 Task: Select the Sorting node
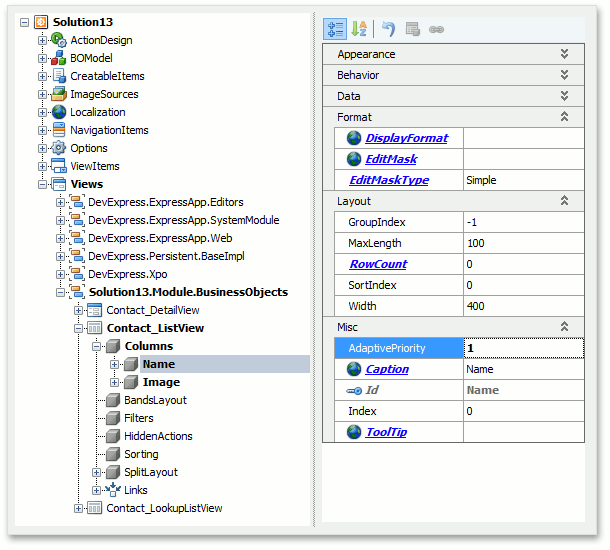pos(141,454)
